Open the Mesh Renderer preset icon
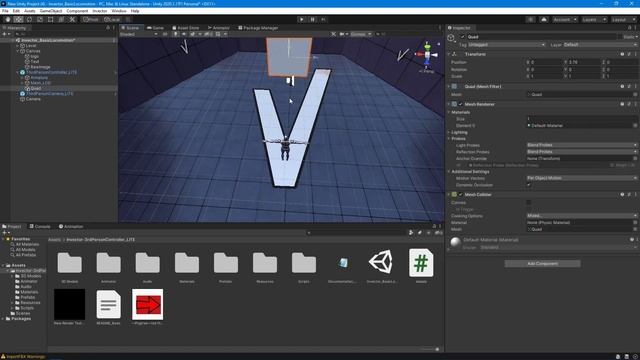The image size is (640, 360). pyautogui.click(x=629, y=104)
